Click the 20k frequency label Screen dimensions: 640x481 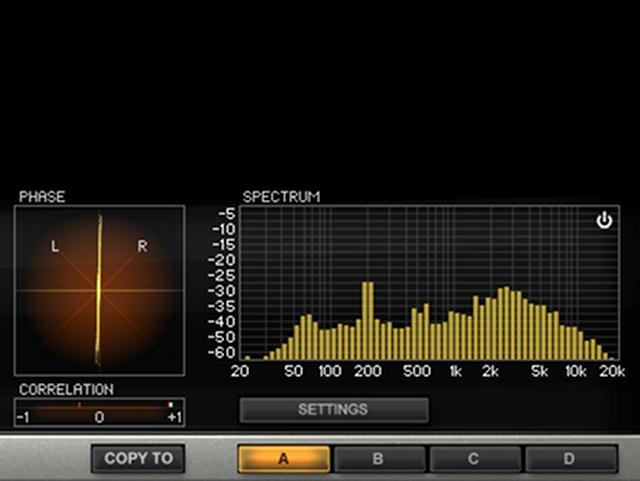[612, 371]
